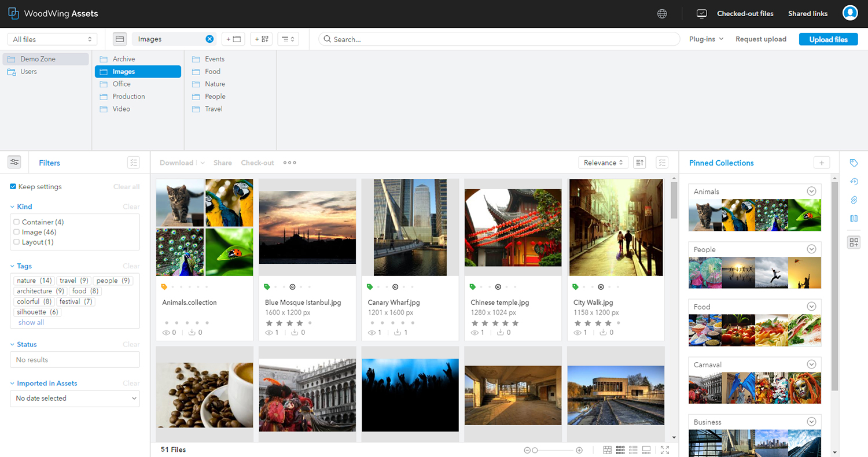Open Shared links

[808, 13]
